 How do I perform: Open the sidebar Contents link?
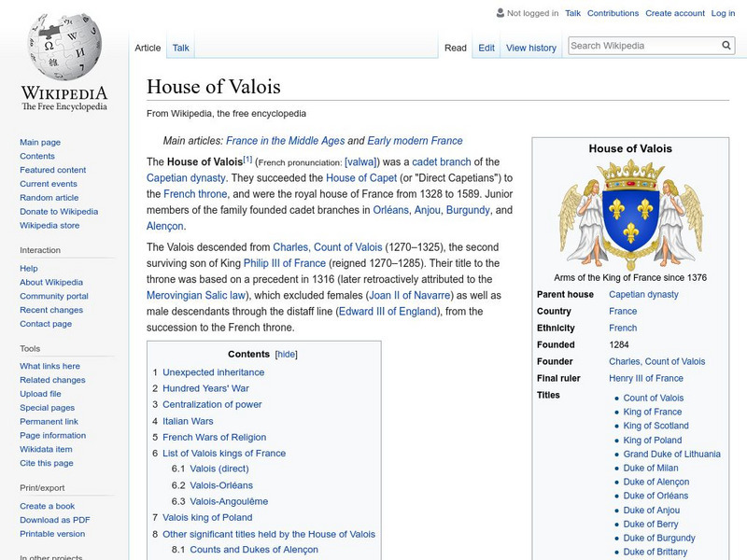coord(37,156)
